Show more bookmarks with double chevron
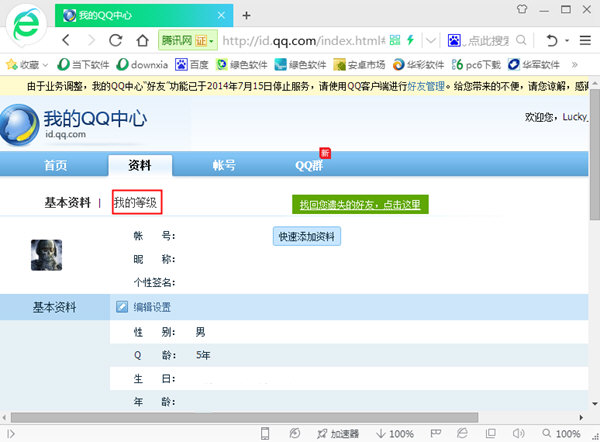The image size is (600, 442). (574, 65)
